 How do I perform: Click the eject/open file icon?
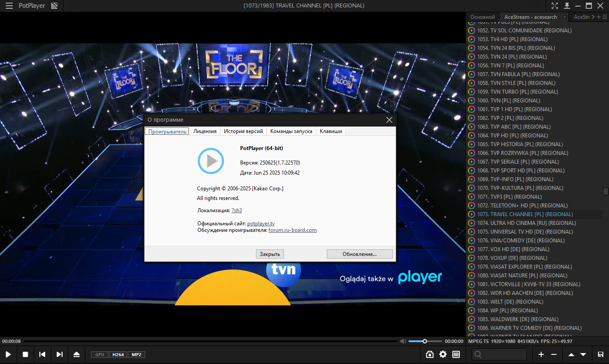pos(77,354)
